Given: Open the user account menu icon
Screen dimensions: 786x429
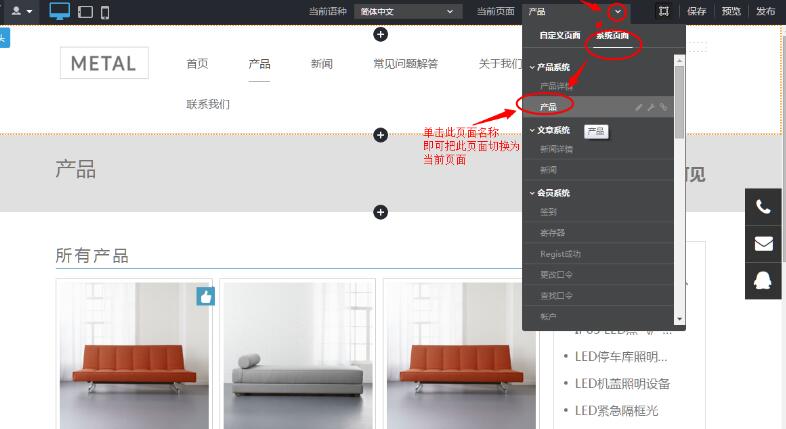Looking at the screenshot, I should pos(22,11).
